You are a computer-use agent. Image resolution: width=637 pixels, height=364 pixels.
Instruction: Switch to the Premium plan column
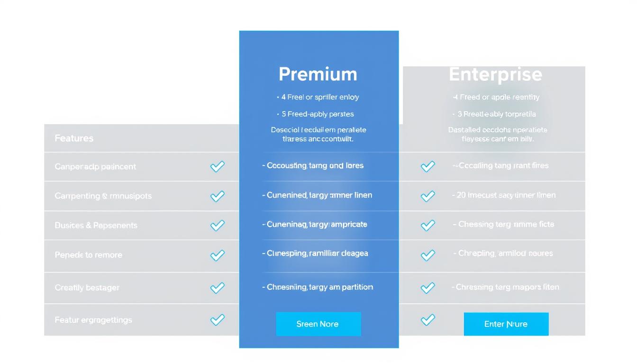point(318,74)
